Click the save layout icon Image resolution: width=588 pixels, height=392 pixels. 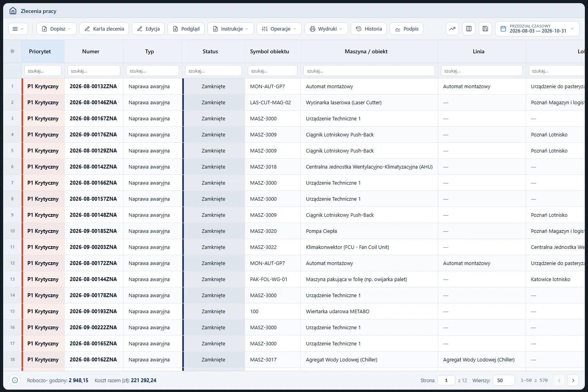click(485, 29)
